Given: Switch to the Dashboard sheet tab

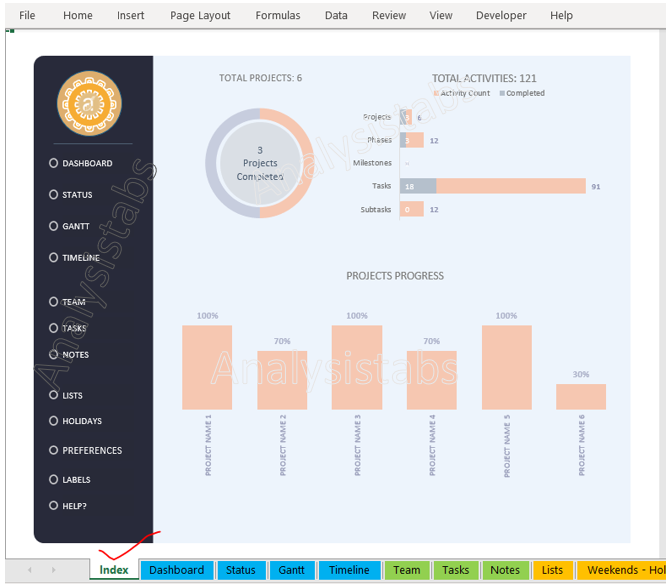Looking at the screenshot, I should pyautogui.click(x=177, y=570).
